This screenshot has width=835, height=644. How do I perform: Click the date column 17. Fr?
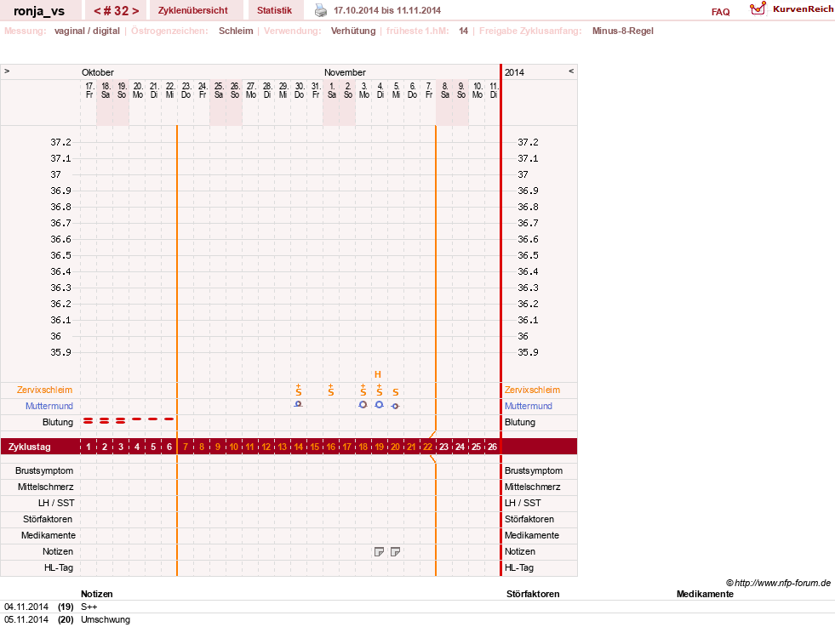click(89, 90)
